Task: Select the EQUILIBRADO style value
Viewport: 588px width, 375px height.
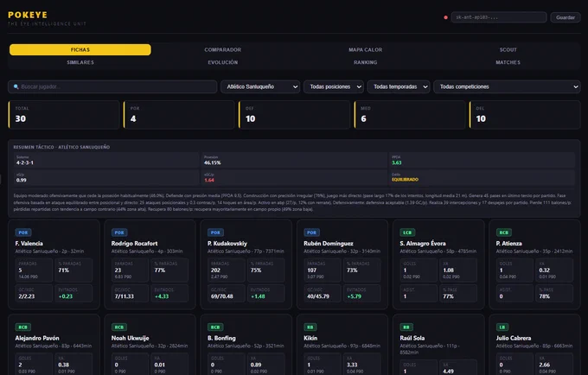Action: point(405,180)
